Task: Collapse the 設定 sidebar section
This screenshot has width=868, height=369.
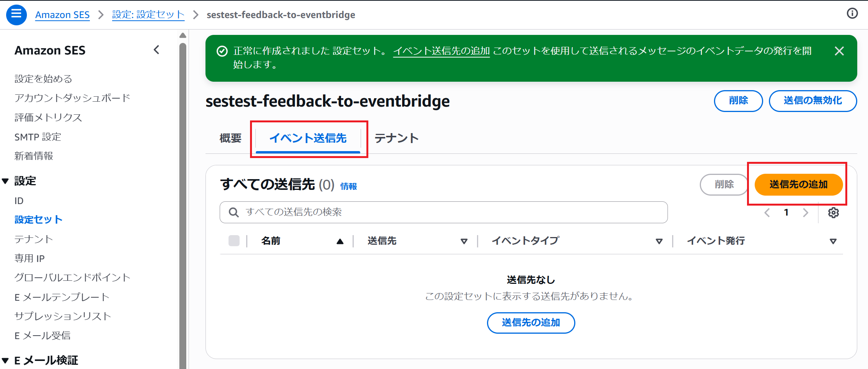Action: pos(5,181)
